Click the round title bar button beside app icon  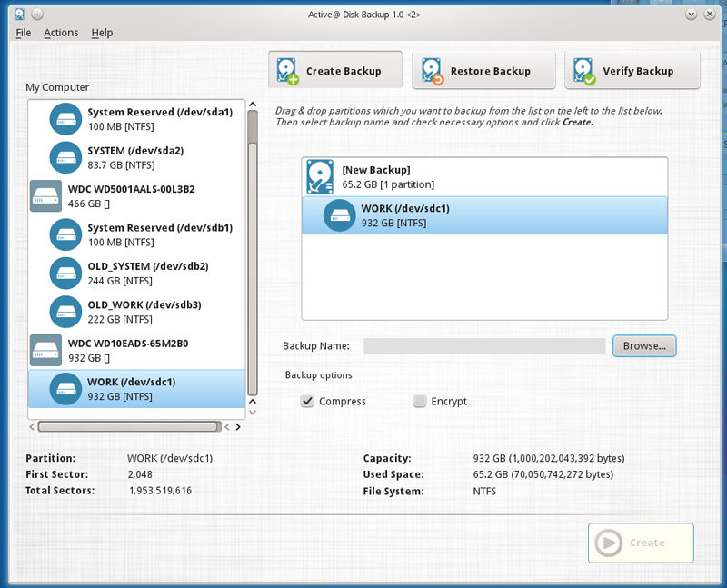click(x=37, y=15)
